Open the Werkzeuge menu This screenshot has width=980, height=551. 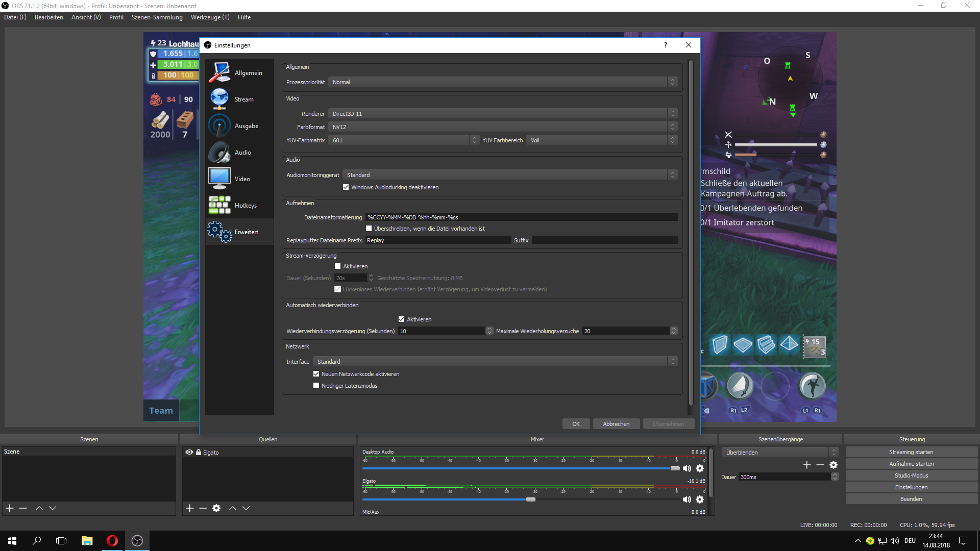pyautogui.click(x=210, y=17)
